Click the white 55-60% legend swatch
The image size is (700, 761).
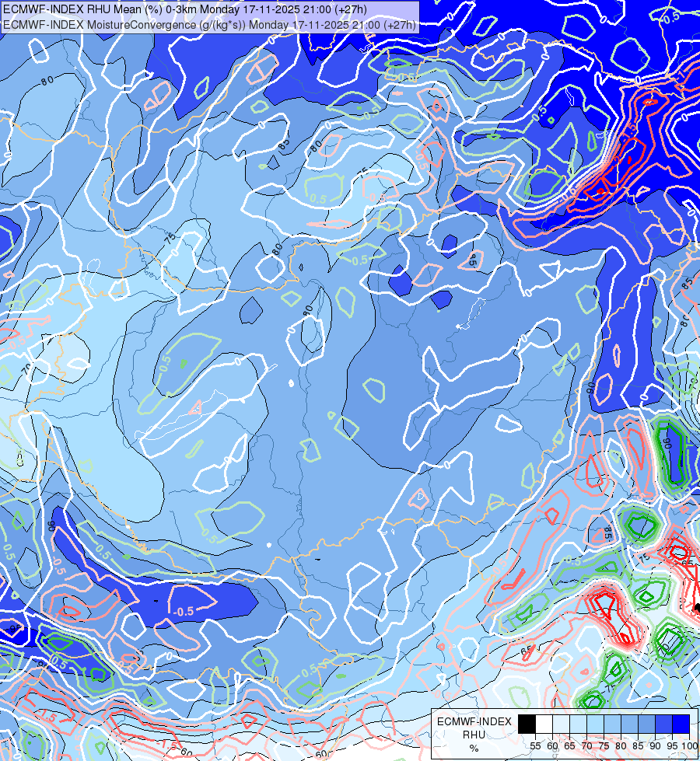[544, 724]
